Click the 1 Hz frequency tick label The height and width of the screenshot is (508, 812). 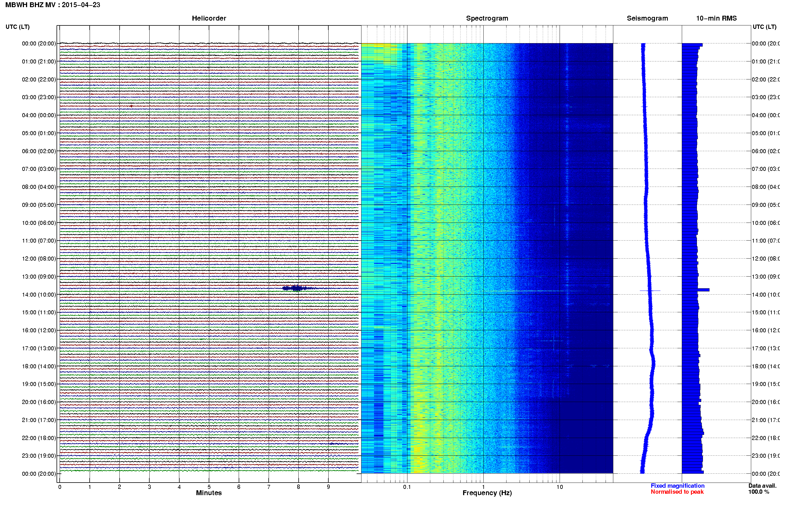point(483,487)
